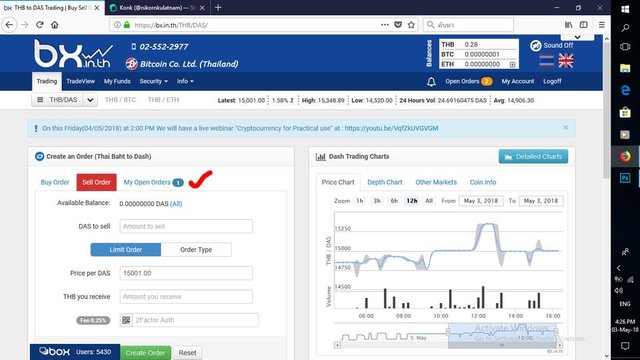Open Pocket save icon in address bar
Image resolution: width=640 pixels, height=360 pixels.
(398, 25)
